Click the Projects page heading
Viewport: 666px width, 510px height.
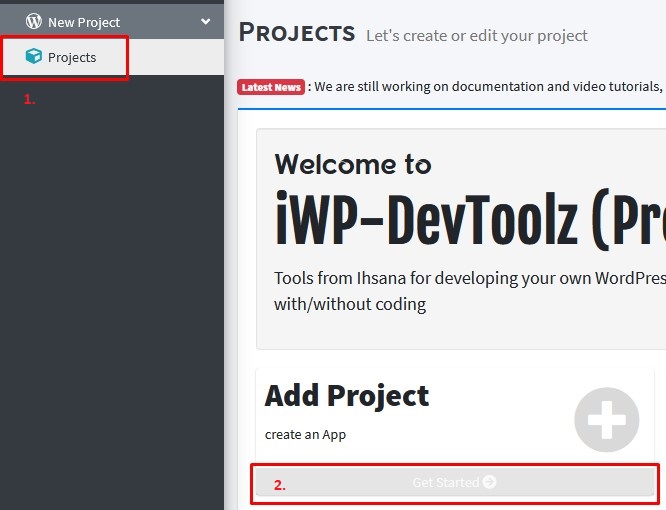[297, 32]
